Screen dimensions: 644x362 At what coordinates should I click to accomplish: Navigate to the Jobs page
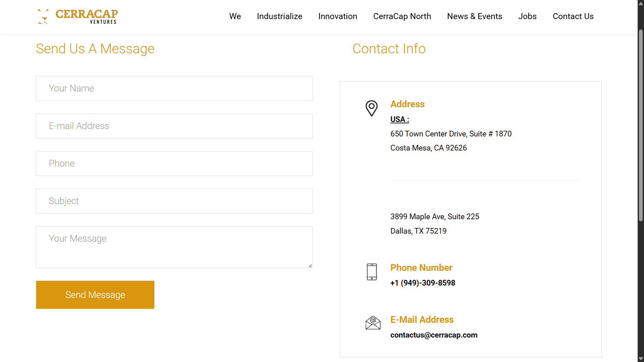[x=527, y=16]
